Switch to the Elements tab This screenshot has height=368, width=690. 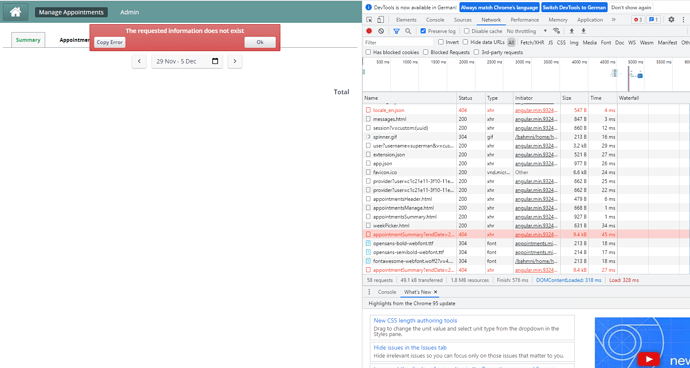tap(406, 20)
